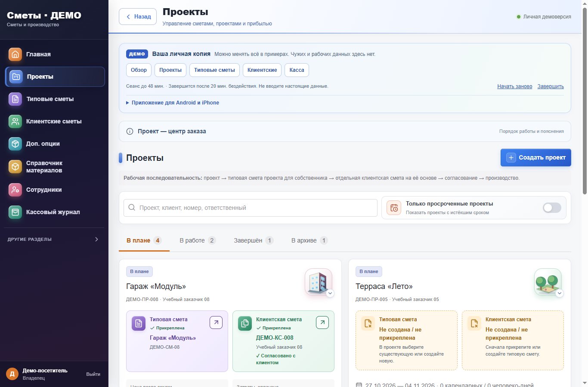The height and width of the screenshot is (387, 588).
Task: Click the Гараж «Модуль» building thumbnail
Action: pos(318,282)
